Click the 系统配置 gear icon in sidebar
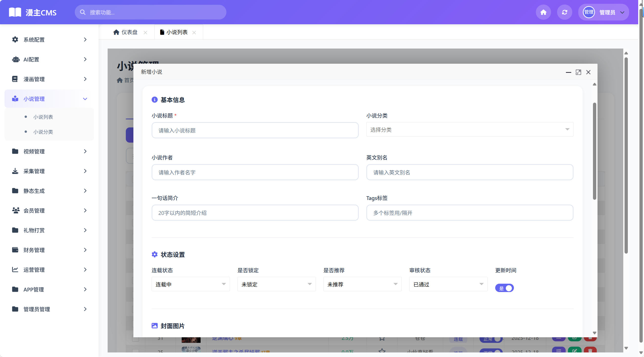Screen dimensions: 644x357 15,39
